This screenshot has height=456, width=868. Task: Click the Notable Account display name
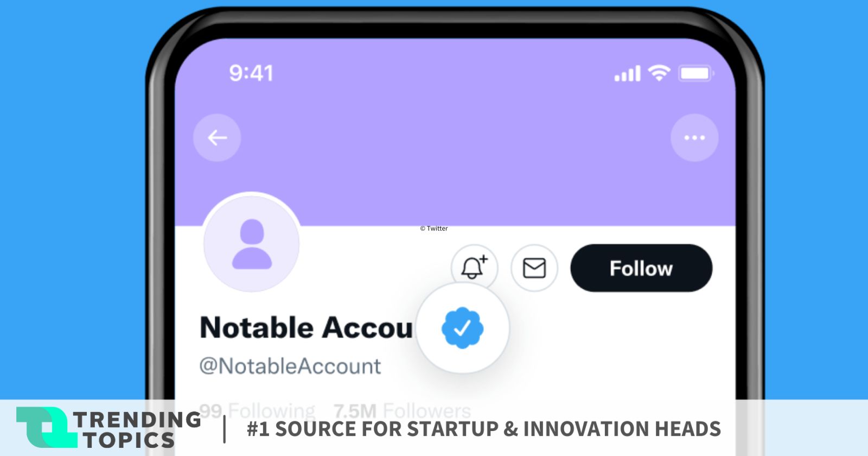tap(306, 328)
